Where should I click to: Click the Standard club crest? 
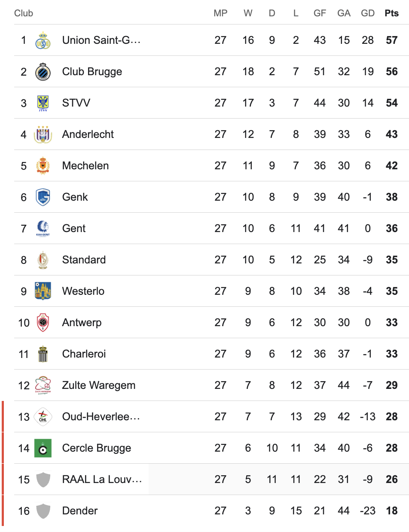[x=43, y=260]
